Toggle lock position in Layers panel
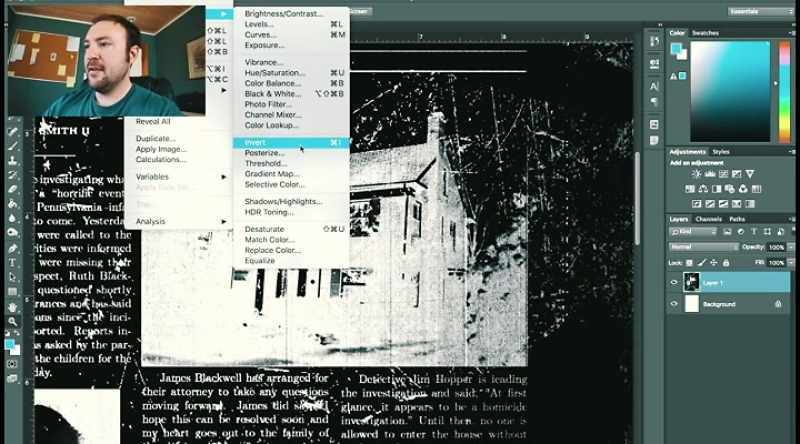This screenshot has width=800, height=444. pos(714,263)
